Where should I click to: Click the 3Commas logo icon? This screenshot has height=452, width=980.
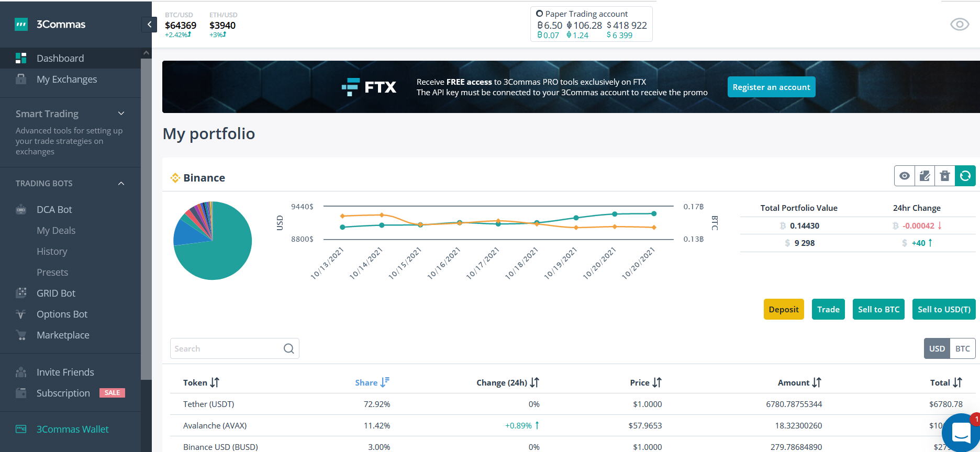coord(21,24)
